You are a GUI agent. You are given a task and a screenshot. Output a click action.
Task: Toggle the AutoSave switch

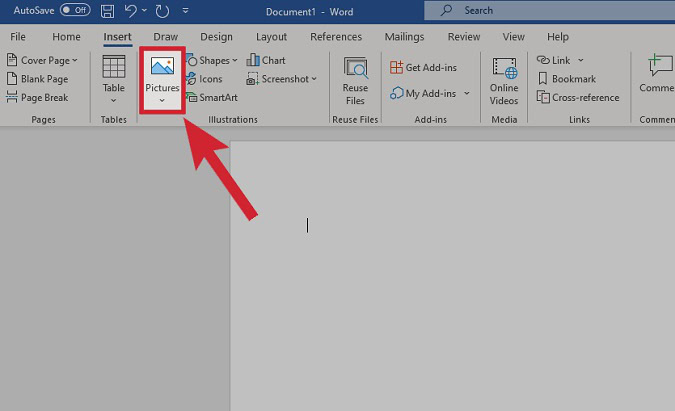coord(74,10)
